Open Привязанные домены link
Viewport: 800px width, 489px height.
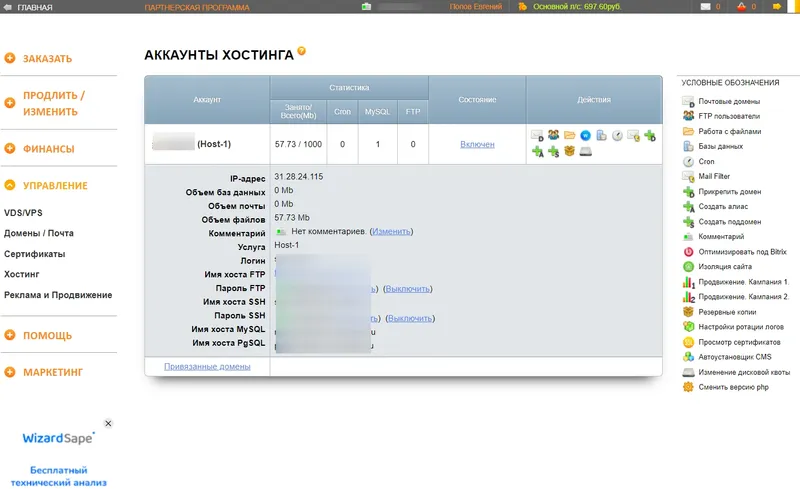[x=207, y=366]
